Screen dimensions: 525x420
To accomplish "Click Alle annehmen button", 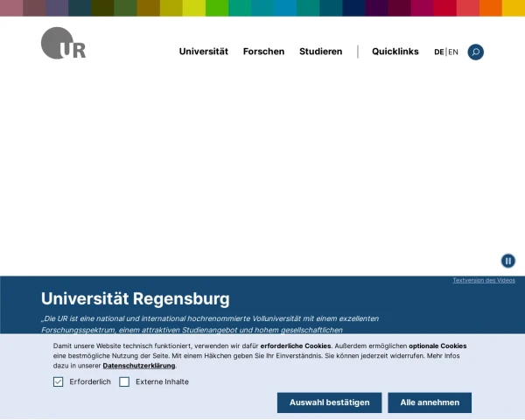I will 430,402.
